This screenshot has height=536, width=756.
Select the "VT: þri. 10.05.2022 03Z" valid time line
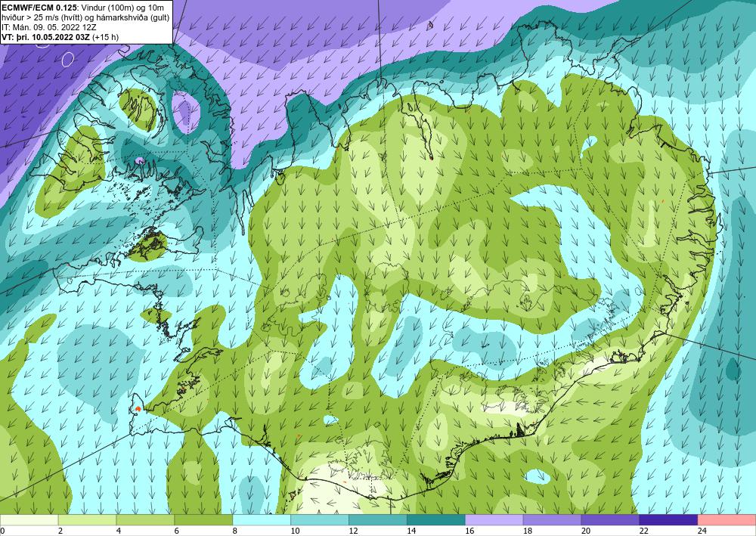pos(60,36)
